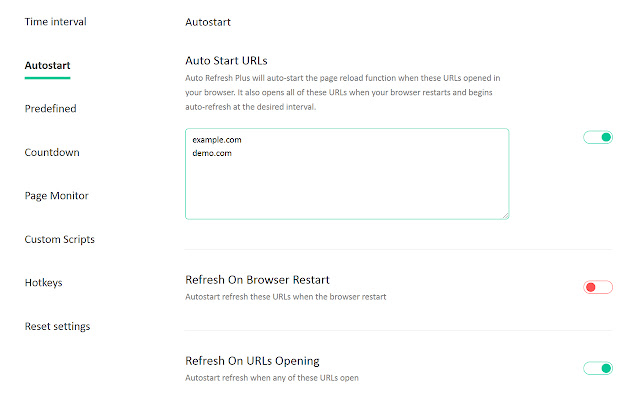Screen dimensions: 640x400
Task: Click the Refresh On URLs Opening label
Action: [x=252, y=360]
